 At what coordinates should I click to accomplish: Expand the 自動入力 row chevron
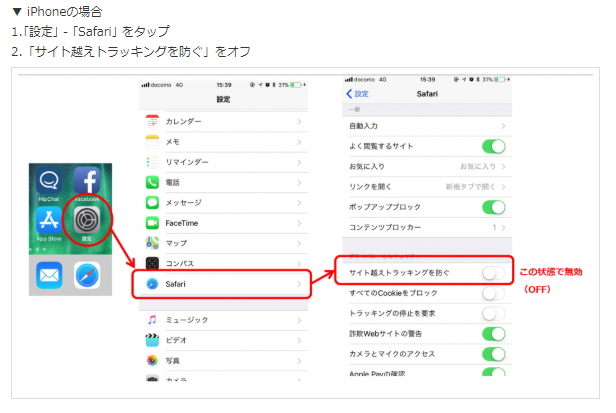[501, 126]
